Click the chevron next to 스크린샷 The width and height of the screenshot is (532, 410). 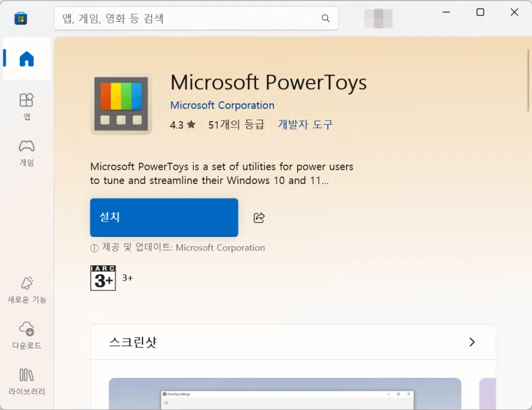(x=472, y=342)
